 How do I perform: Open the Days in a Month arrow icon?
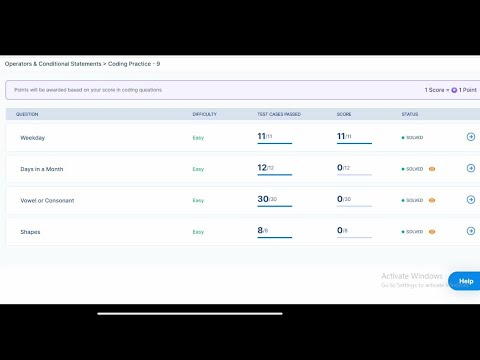(471, 168)
